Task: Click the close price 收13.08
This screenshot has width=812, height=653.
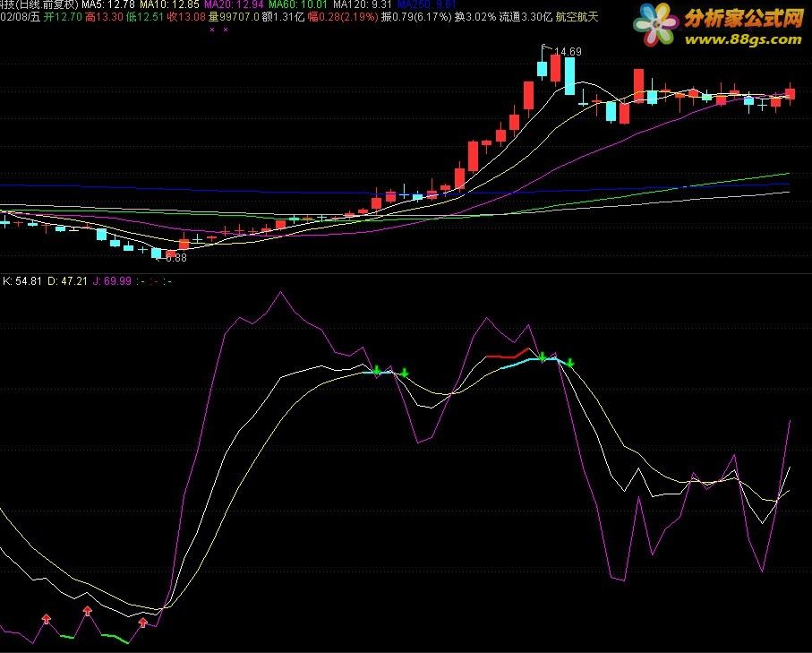Action: [x=186, y=17]
